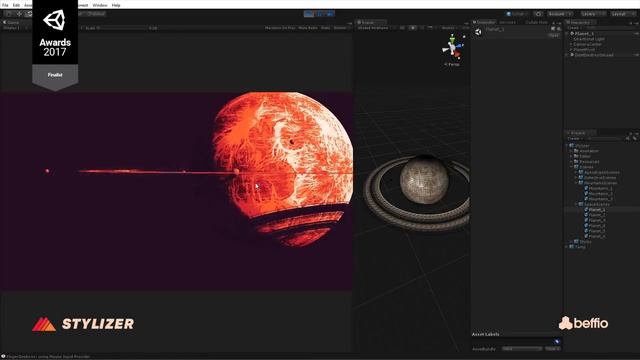This screenshot has height=360, width=640.
Task: Open the Layout dropdown
Action: (623, 14)
